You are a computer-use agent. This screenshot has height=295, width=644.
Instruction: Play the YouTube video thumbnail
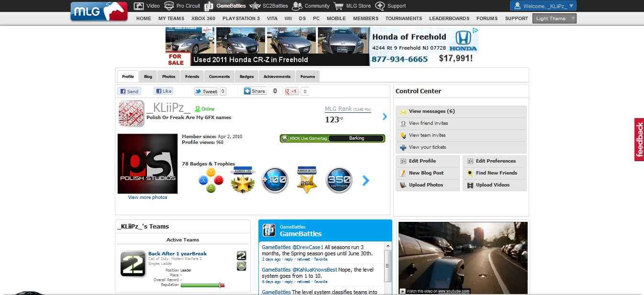tap(463, 258)
